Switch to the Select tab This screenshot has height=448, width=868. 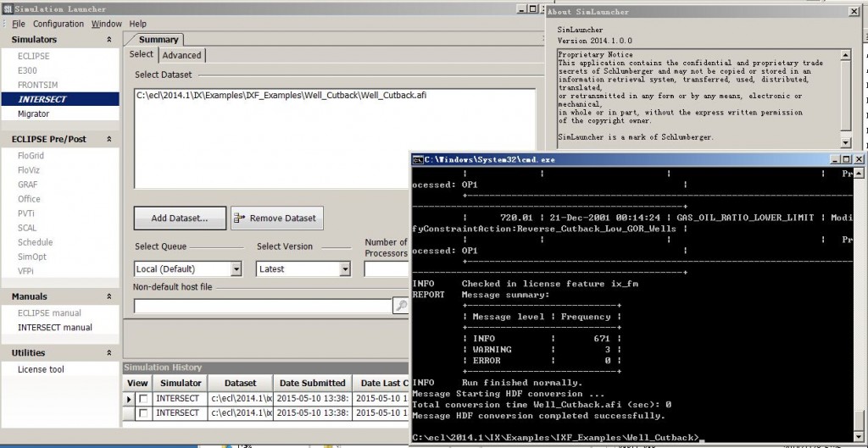pyautogui.click(x=142, y=54)
